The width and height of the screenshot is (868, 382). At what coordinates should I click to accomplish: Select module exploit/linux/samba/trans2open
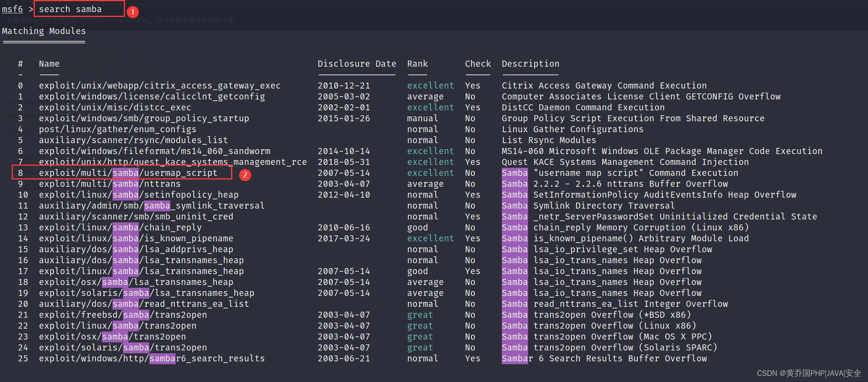pos(118,326)
